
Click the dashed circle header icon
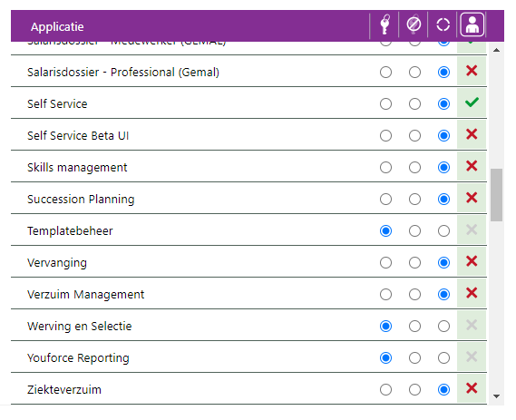click(443, 24)
